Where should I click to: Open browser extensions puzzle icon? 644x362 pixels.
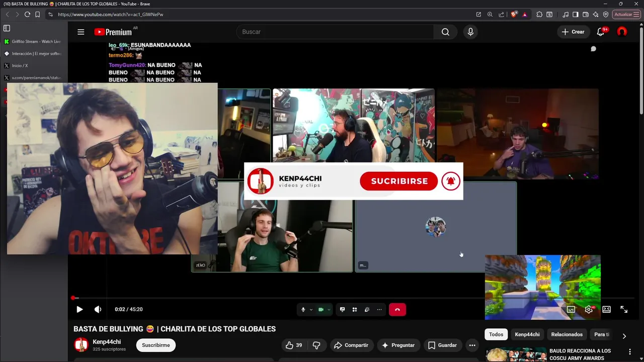click(539, 15)
